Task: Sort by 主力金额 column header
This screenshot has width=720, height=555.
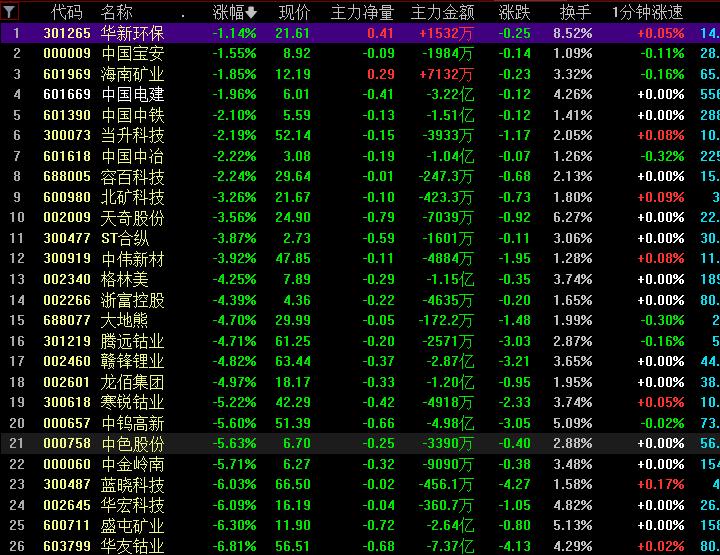Action: (x=443, y=12)
